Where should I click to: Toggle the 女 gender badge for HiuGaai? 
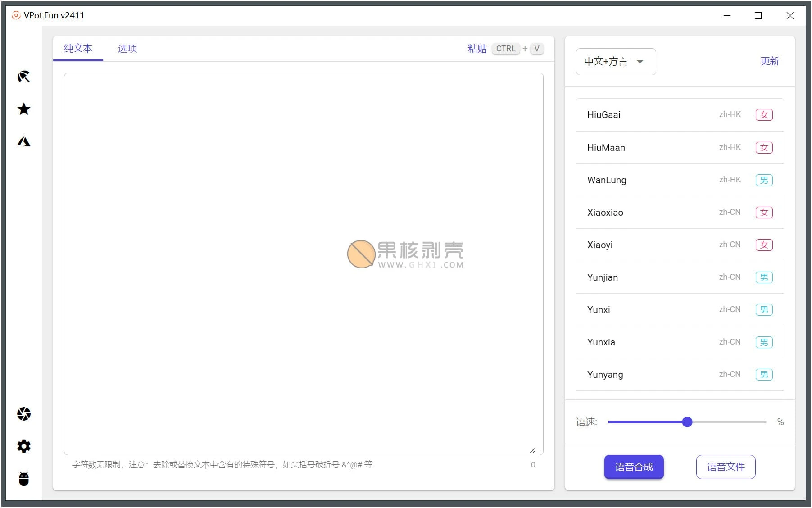[x=763, y=115]
